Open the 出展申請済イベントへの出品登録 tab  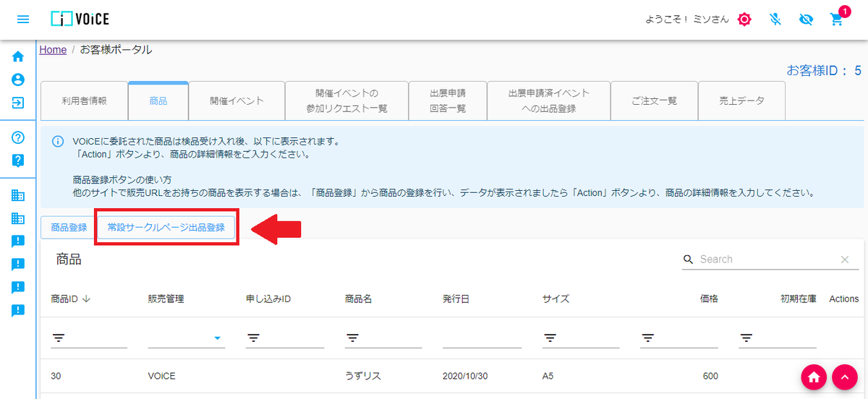(548, 101)
